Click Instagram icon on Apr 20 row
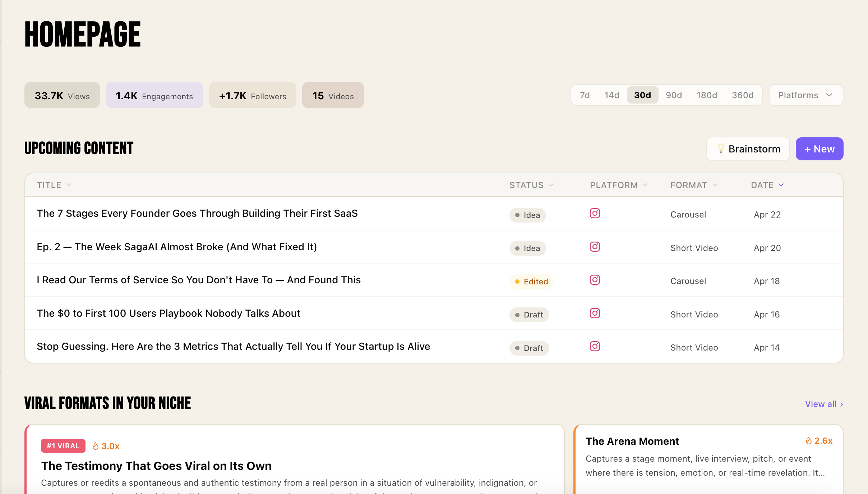Image resolution: width=868 pixels, height=494 pixels. (595, 247)
